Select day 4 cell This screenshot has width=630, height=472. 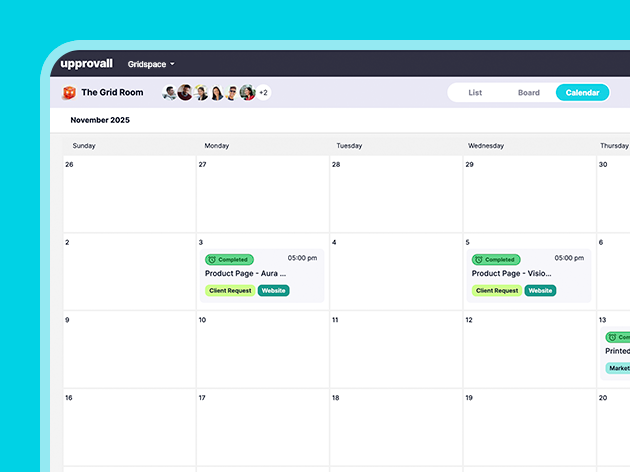(396, 272)
